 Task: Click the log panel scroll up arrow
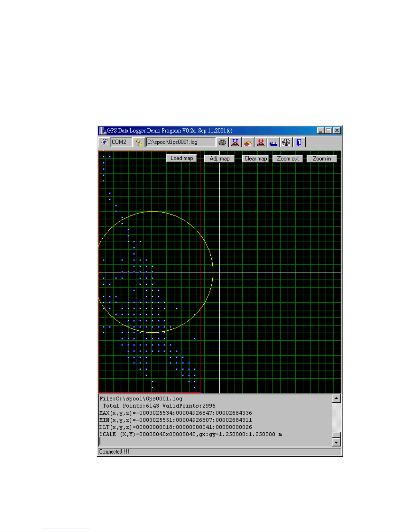tap(336, 398)
